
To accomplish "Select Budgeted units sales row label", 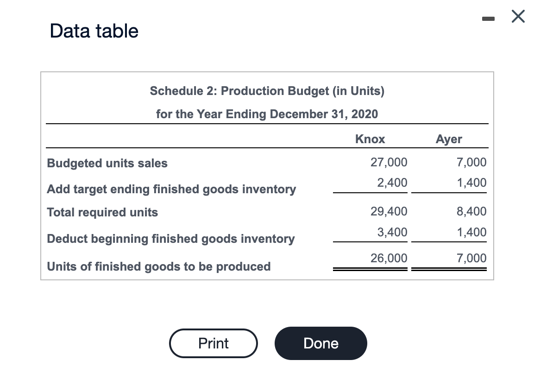I will pos(107,163).
